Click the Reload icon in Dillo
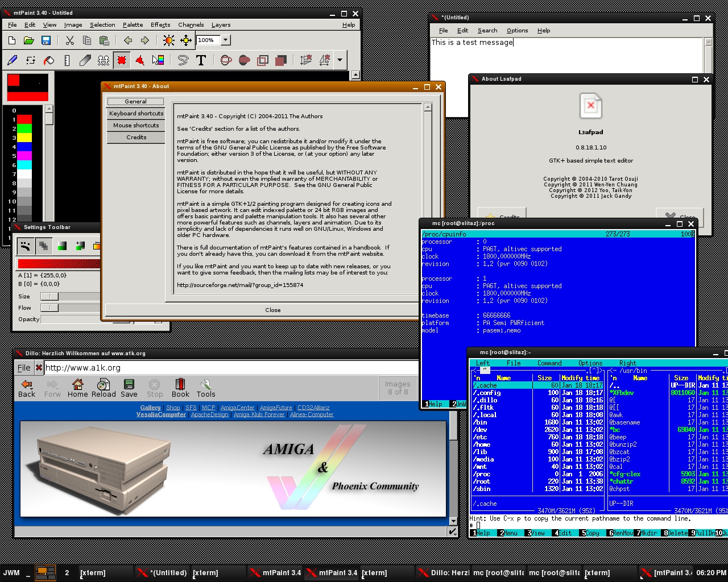 tap(104, 388)
